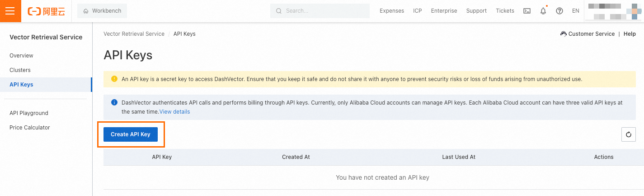Open Cloud Shell terminal icon
644x196 pixels.
[x=527, y=11]
